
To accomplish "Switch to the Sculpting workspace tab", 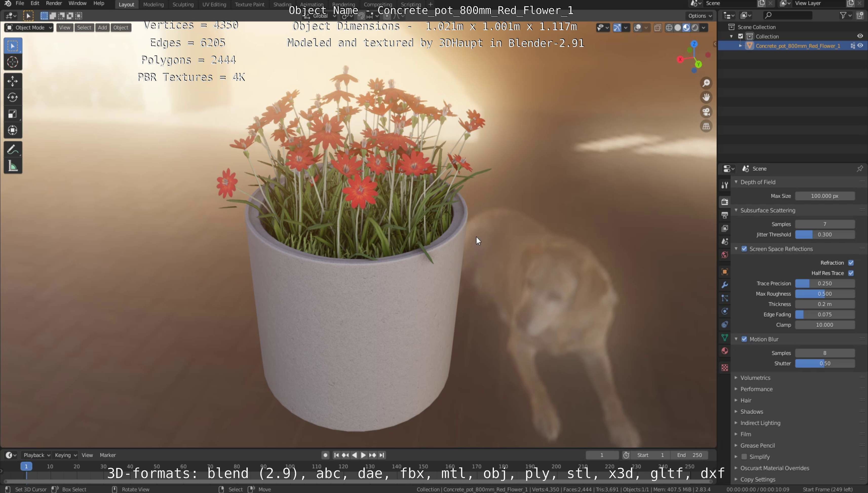I will click(x=183, y=4).
